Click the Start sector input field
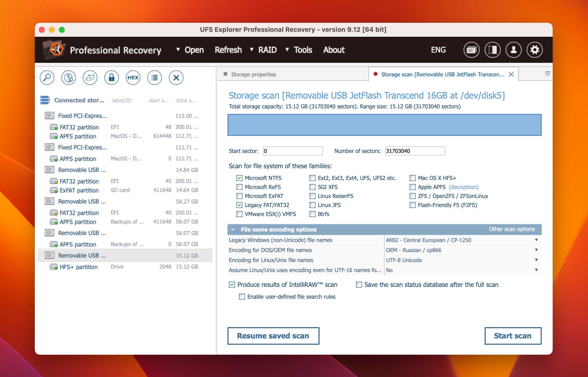 [x=293, y=151]
